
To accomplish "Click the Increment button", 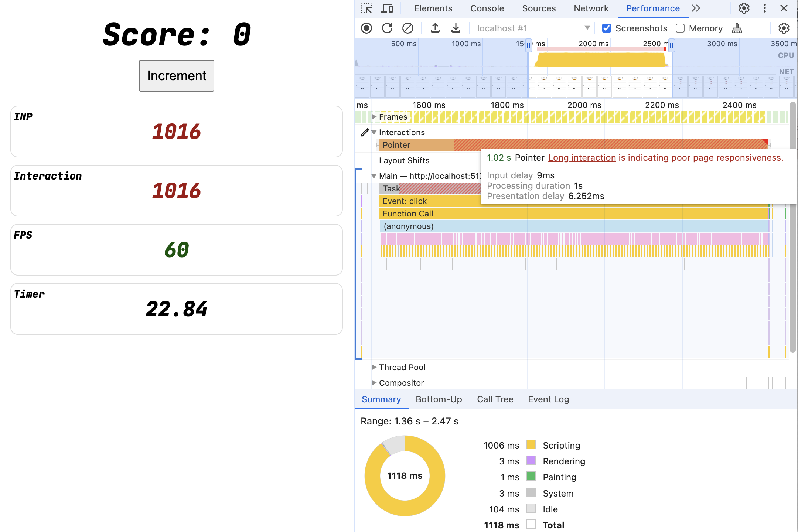I will pyautogui.click(x=176, y=75).
